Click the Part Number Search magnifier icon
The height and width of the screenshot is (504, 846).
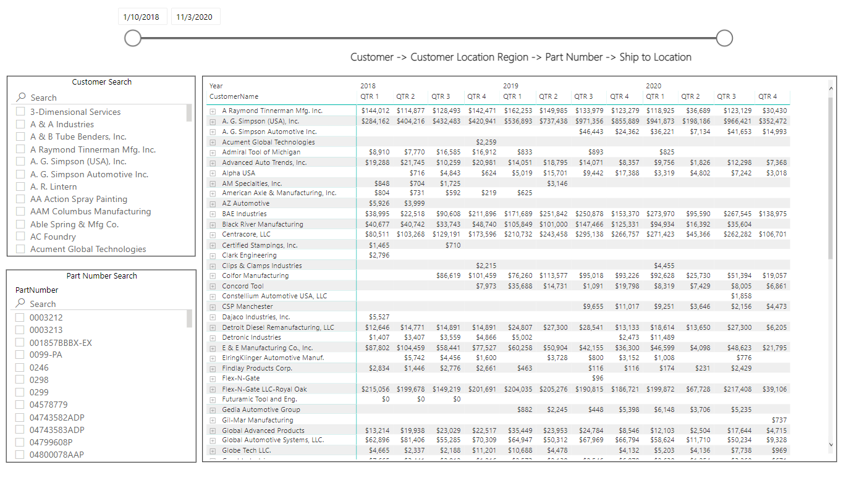20,303
